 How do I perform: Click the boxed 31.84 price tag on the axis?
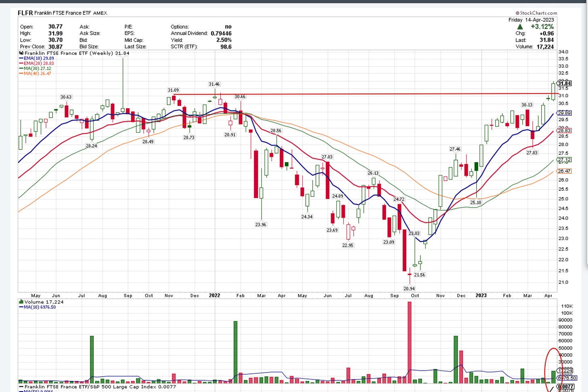pyautogui.click(x=564, y=84)
